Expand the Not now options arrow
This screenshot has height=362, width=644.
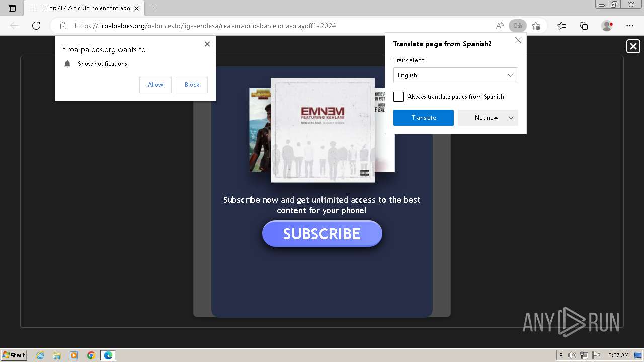coord(511,118)
